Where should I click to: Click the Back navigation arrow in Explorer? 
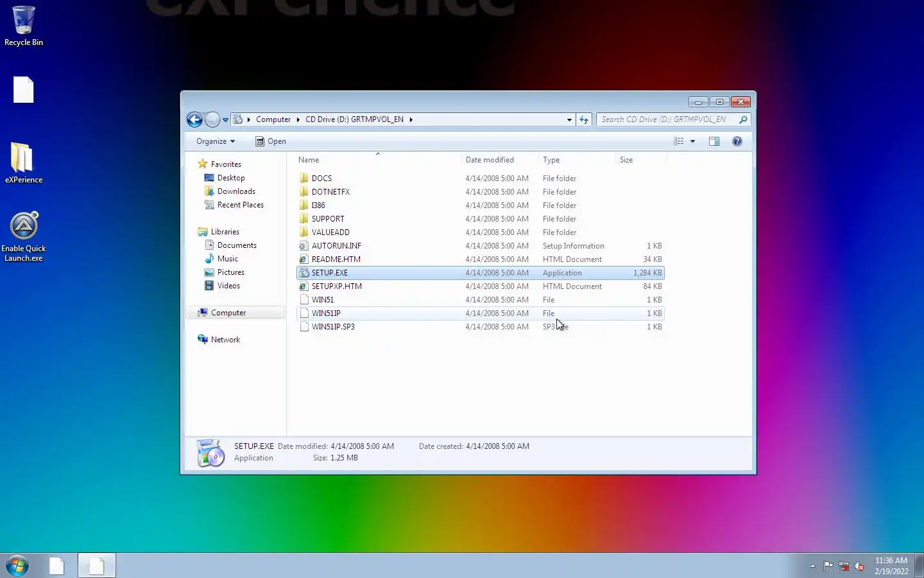point(195,119)
